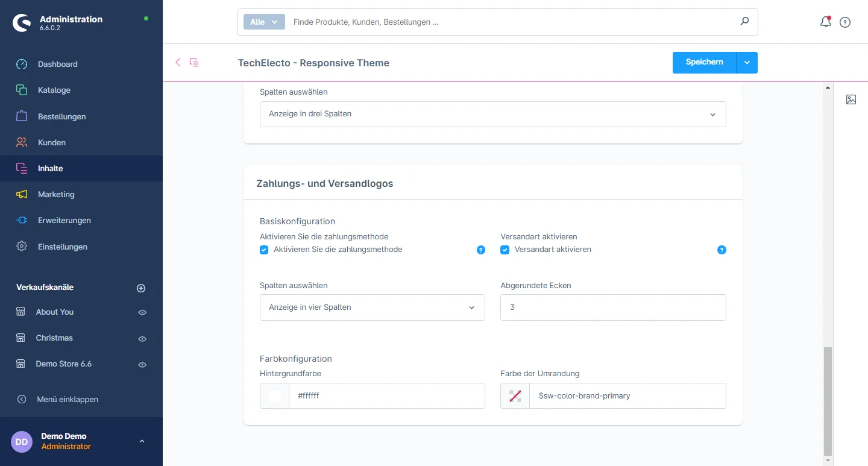Collapse sidebar via Menü einklappen
Screen dimensions: 868x466
click(x=67, y=399)
